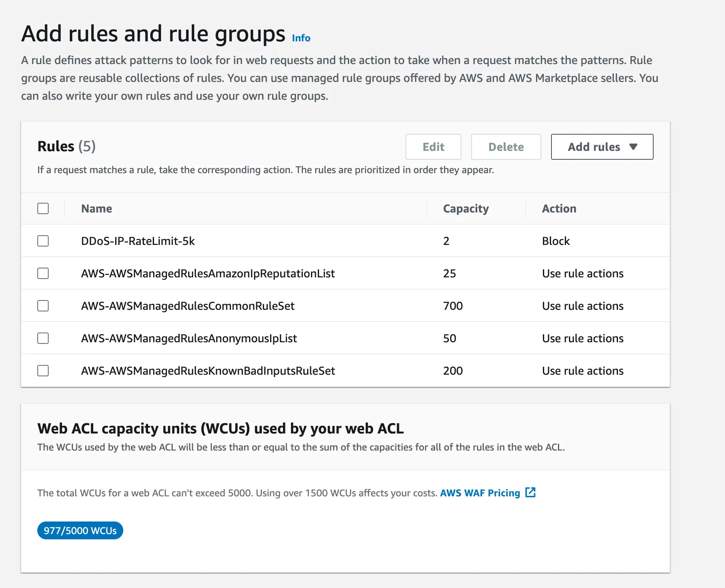Click the DDoS-IP-RateLimit-5k rule name
The image size is (725, 588).
point(138,241)
